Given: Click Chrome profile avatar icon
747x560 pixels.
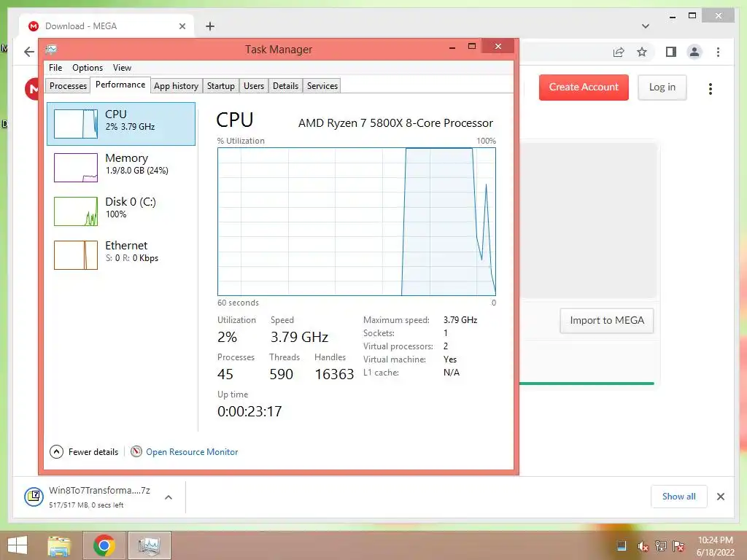Looking at the screenshot, I should [694, 52].
